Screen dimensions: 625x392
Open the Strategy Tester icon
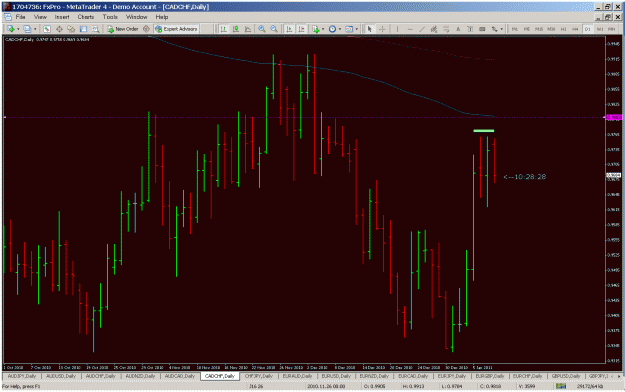point(96,29)
